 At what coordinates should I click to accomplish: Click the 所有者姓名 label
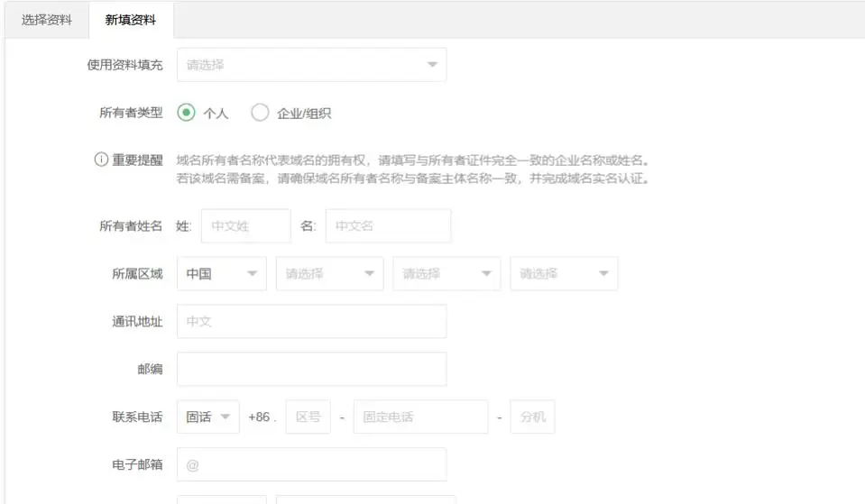pos(131,225)
